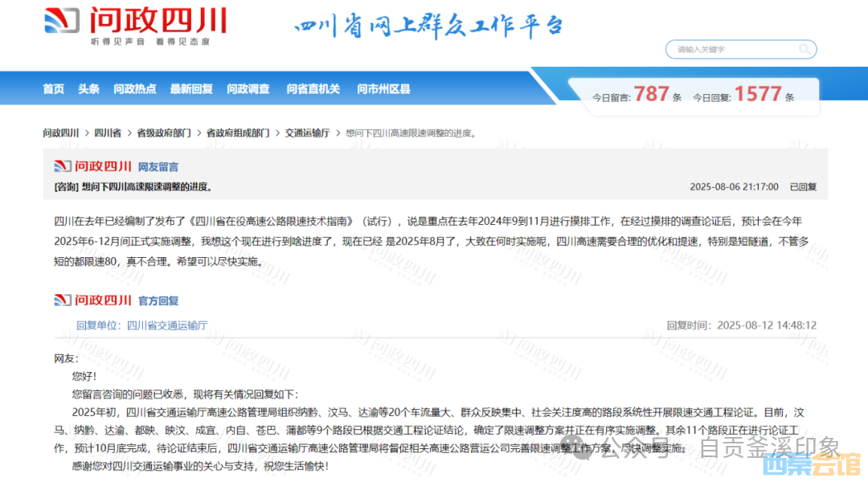Viewport: 868px width, 482px height.
Task: Click the 问政四川 breadcrumb link
Action: click(x=61, y=133)
